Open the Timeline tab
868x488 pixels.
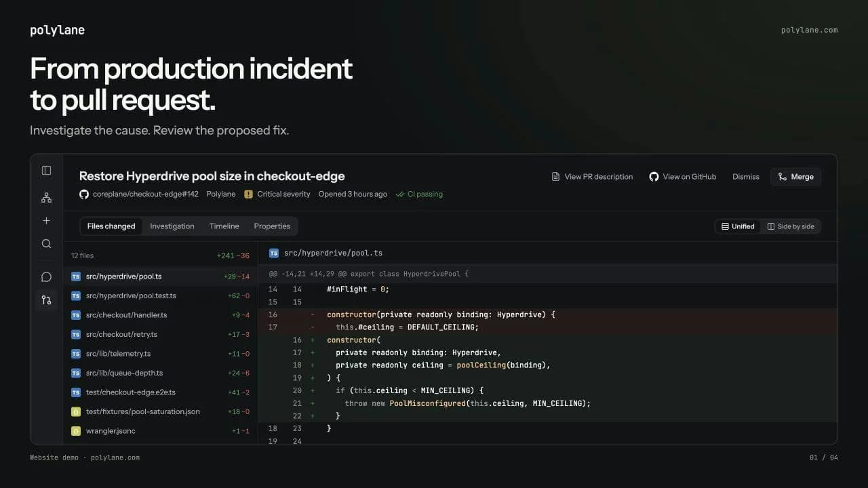point(224,226)
